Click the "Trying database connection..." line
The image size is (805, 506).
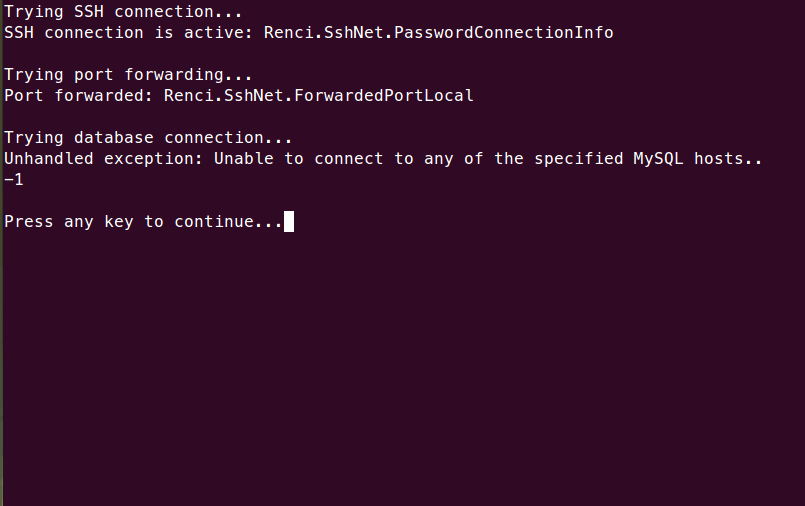148,137
